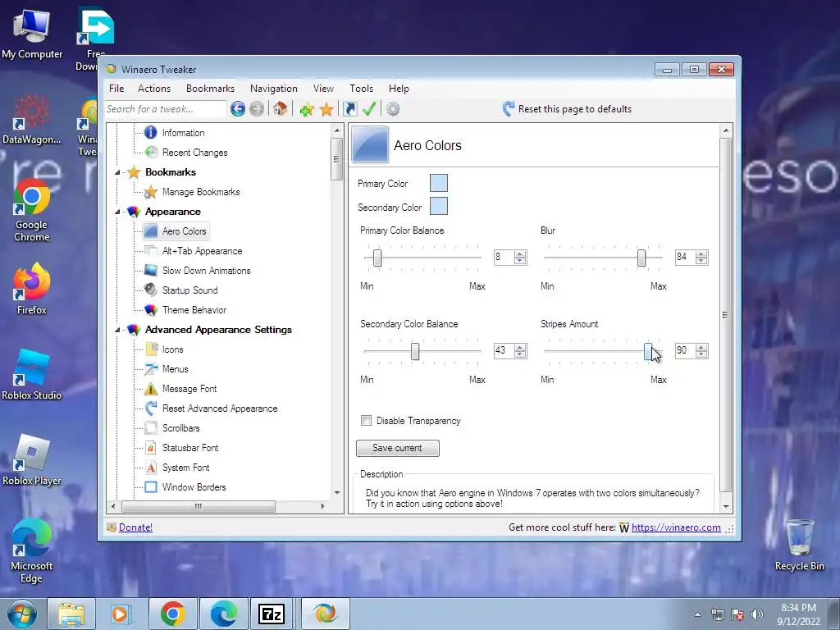Select Startup Sound tweak

pos(189,290)
